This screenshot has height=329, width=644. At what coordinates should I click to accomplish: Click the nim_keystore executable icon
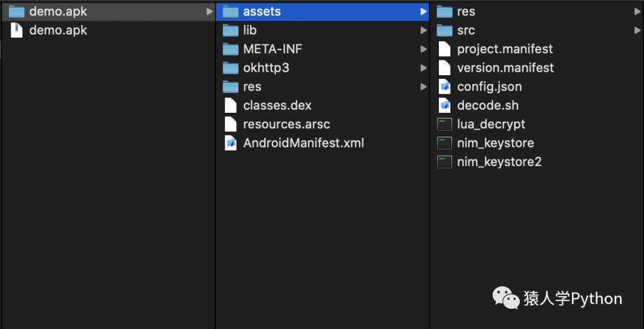[x=445, y=143]
